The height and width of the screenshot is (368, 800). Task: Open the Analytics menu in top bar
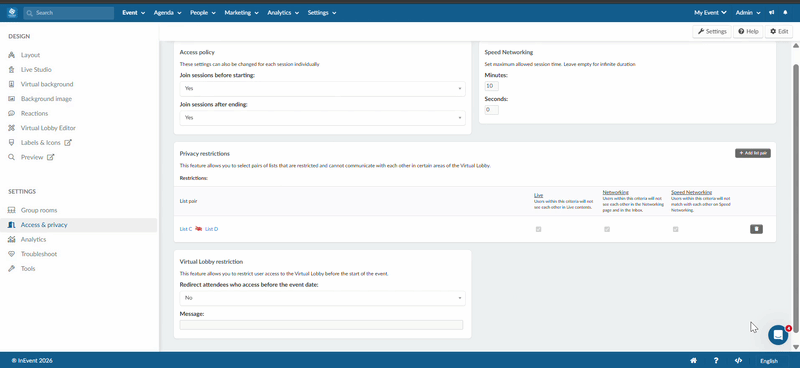pos(283,13)
